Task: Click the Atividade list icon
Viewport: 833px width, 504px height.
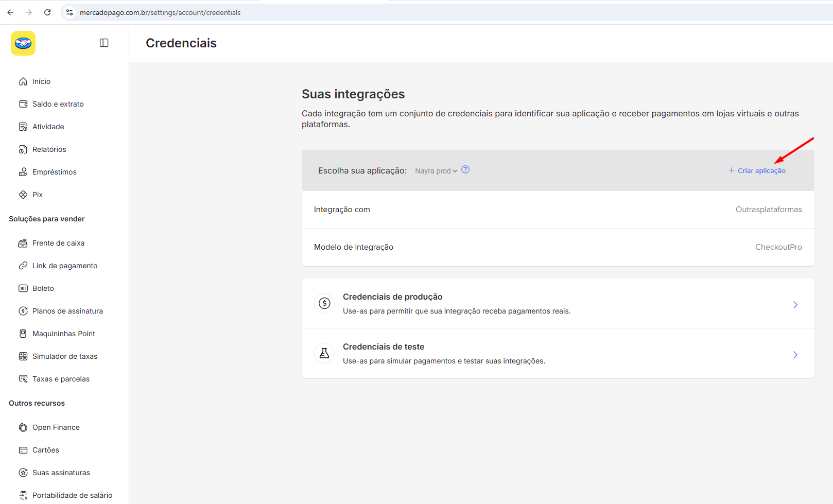Action: 23,127
